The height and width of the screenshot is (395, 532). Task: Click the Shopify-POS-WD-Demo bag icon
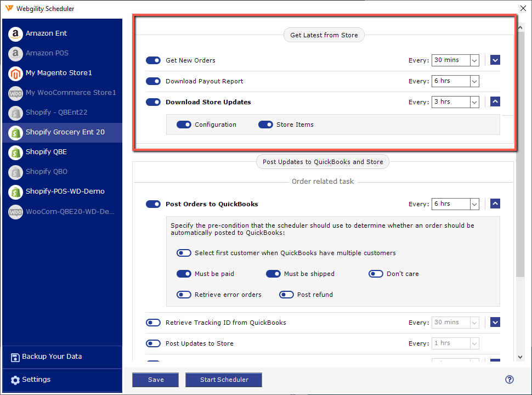[x=15, y=191]
